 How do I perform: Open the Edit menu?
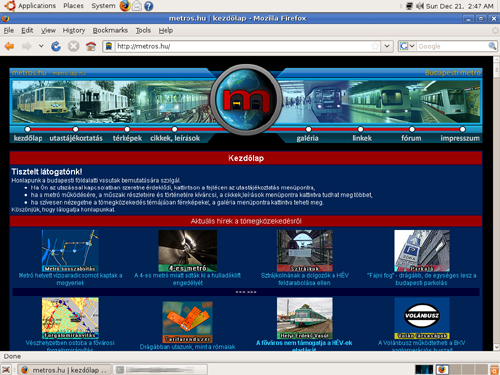click(27, 30)
